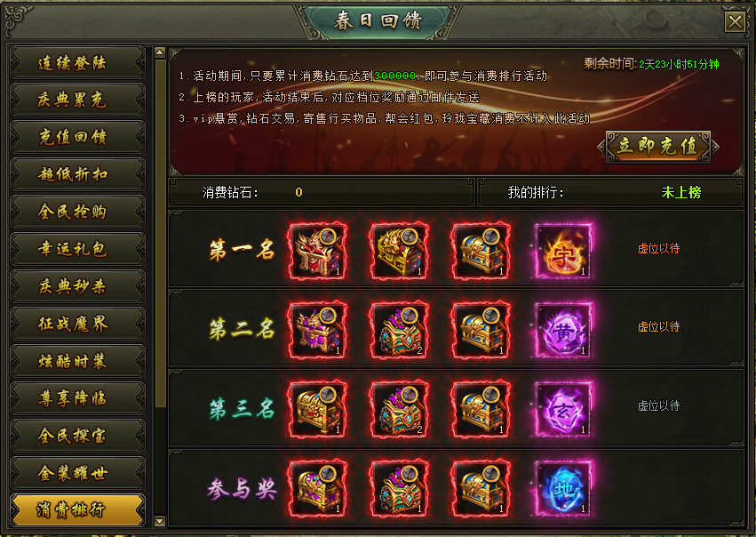Switch to the 庆典累充 tab

click(77, 100)
